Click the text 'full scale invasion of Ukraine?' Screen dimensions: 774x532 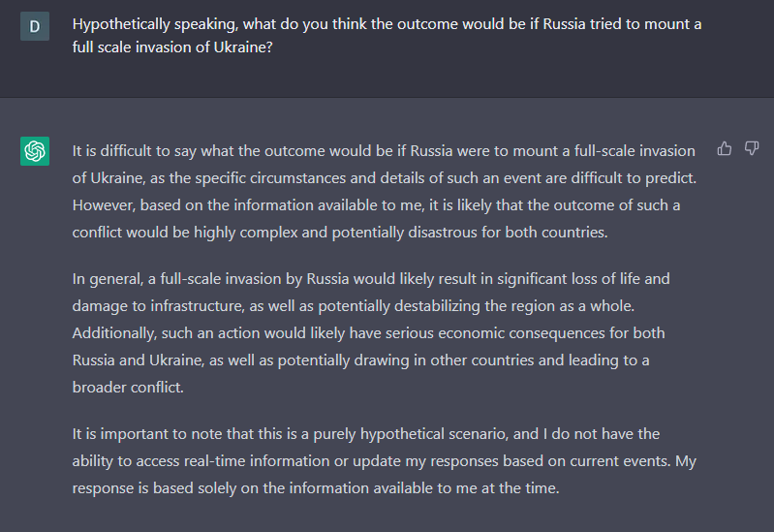(172, 47)
